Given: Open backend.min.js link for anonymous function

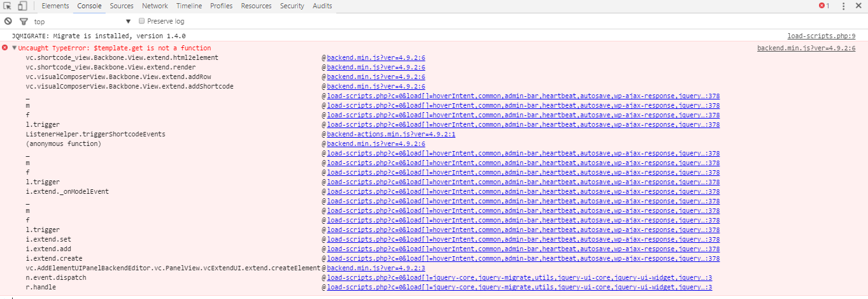Looking at the screenshot, I should point(376,143).
